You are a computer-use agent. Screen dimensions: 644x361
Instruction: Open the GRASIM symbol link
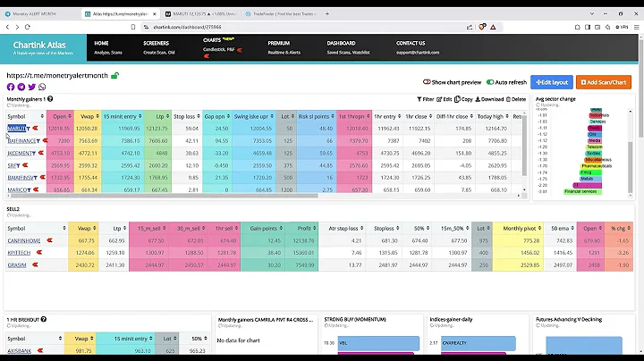(x=17, y=265)
